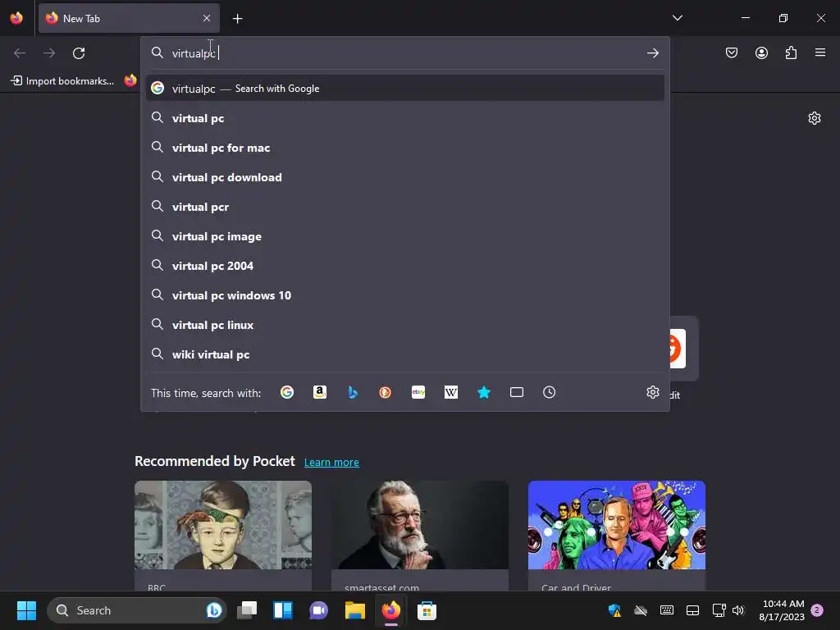Open the clock and date panel
Screen dimensions: 840x630
pos(782,610)
